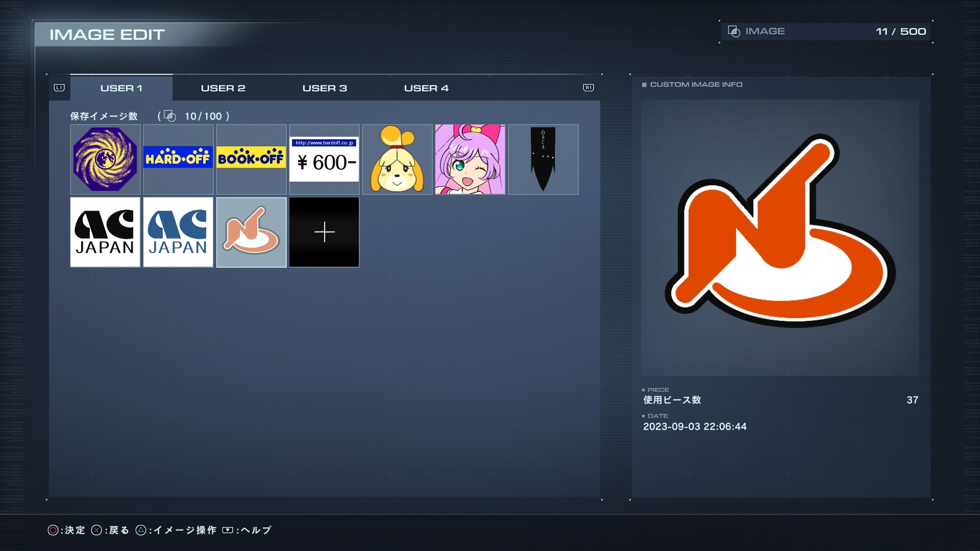Switch to the USER 4 tab
The height and width of the screenshot is (551, 980).
(426, 88)
